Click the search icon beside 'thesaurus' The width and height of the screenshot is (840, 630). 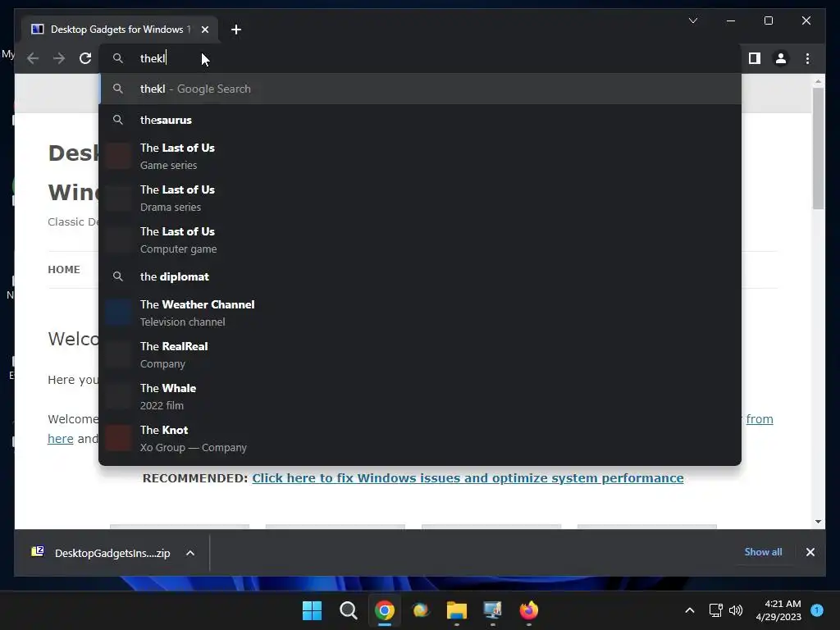tap(118, 120)
